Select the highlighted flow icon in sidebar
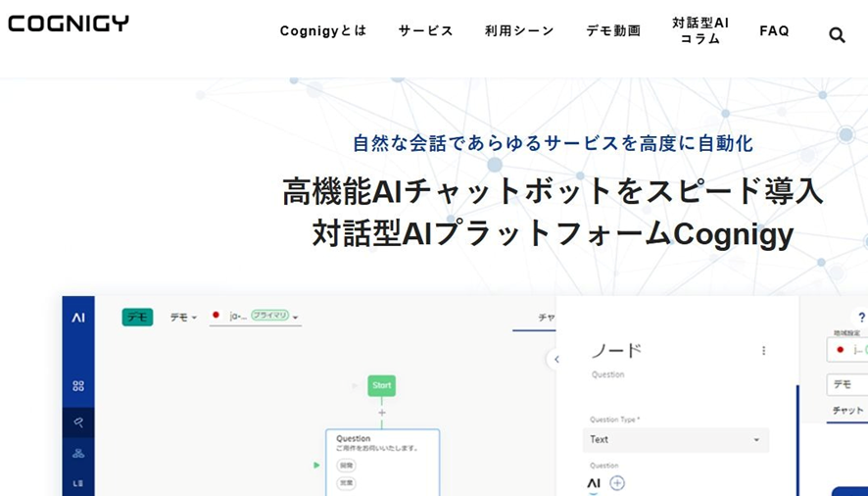 [x=78, y=422]
